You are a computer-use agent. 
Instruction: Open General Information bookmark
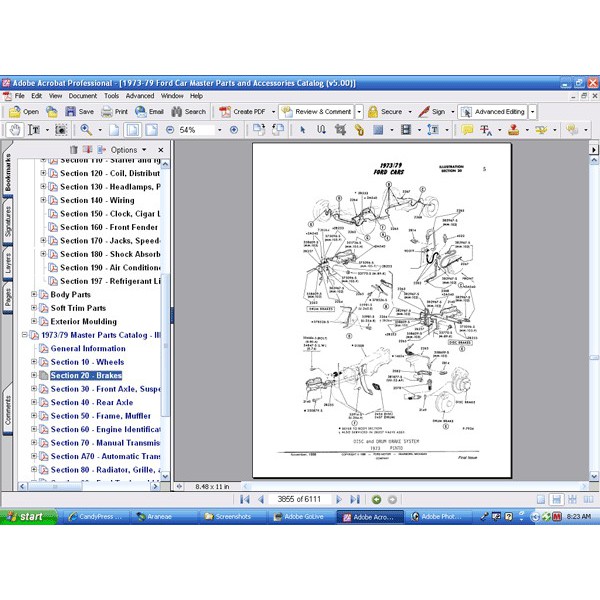click(88, 348)
